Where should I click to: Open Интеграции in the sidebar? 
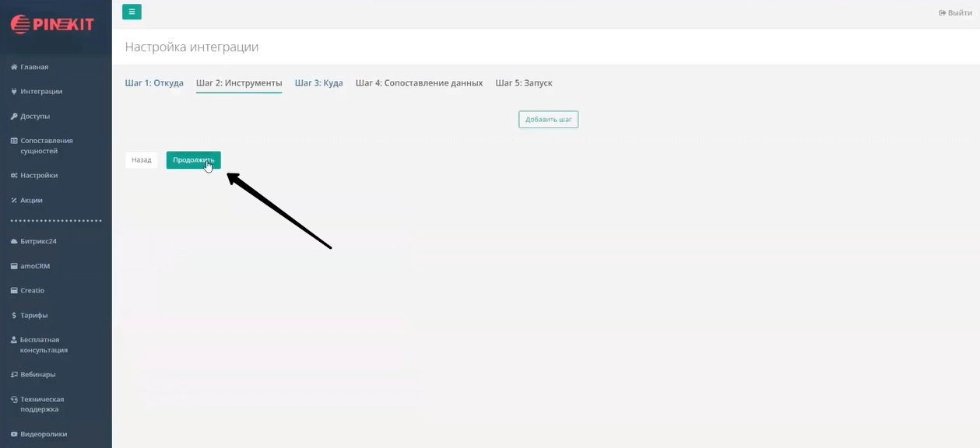pos(41,91)
